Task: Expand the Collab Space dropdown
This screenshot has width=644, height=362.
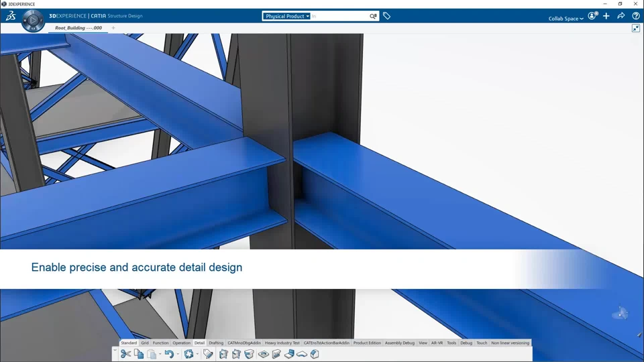Action: pos(566,19)
